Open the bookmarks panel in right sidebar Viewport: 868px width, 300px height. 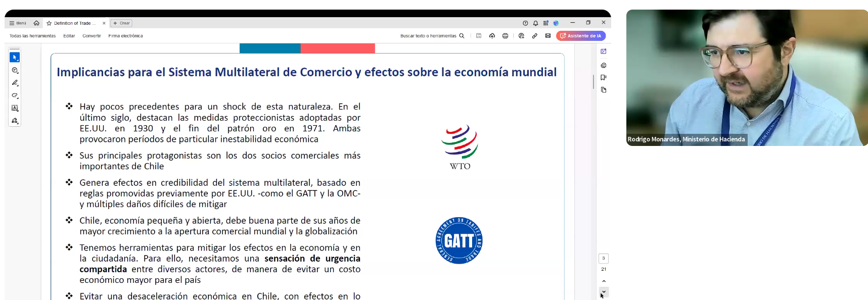[603, 77]
